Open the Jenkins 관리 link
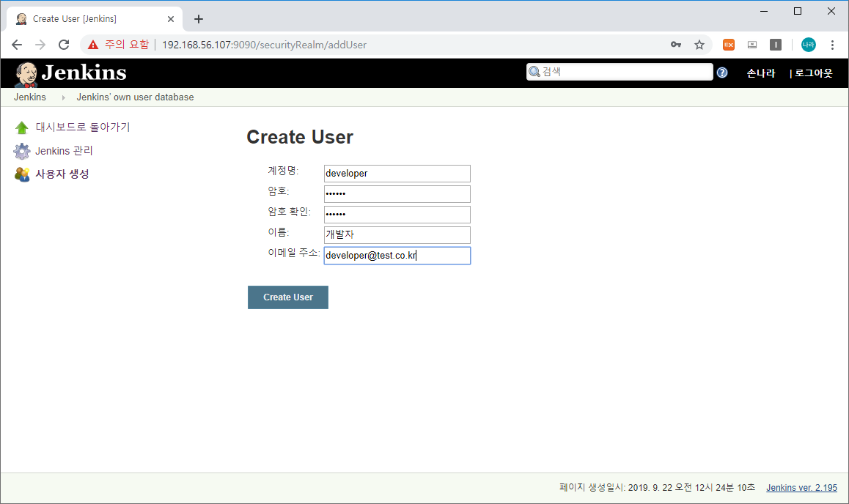This screenshot has width=849, height=504. [x=64, y=151]
